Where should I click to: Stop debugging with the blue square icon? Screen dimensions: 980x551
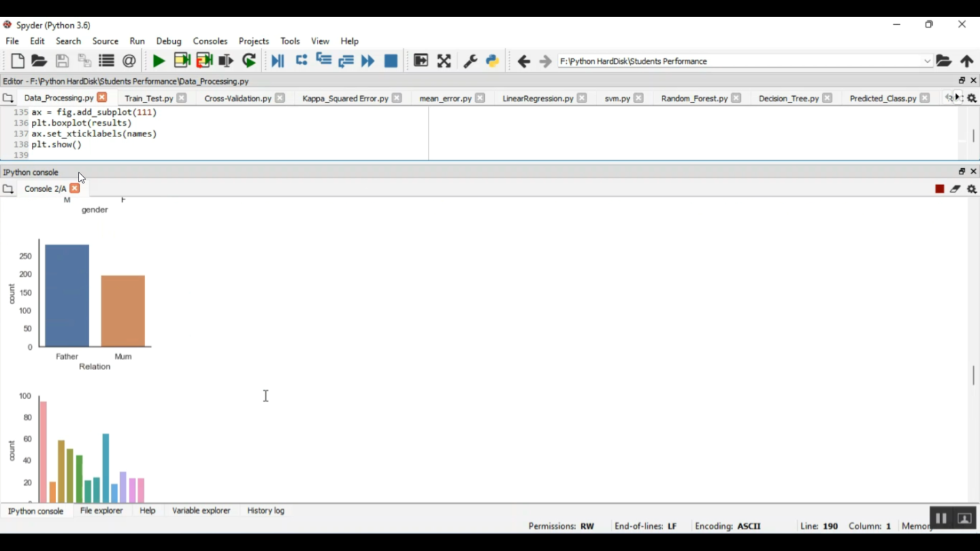pyautogui.click(x=391, y=61)
